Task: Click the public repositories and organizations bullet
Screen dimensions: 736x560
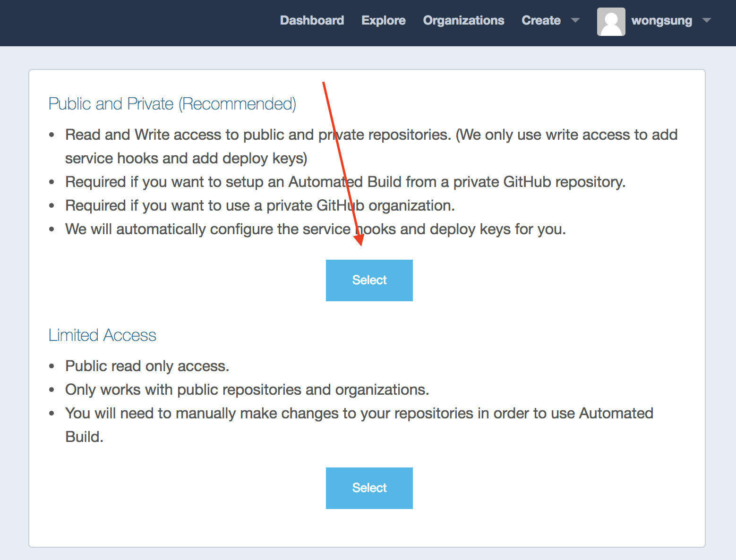Action: click(x=247, y=390)
